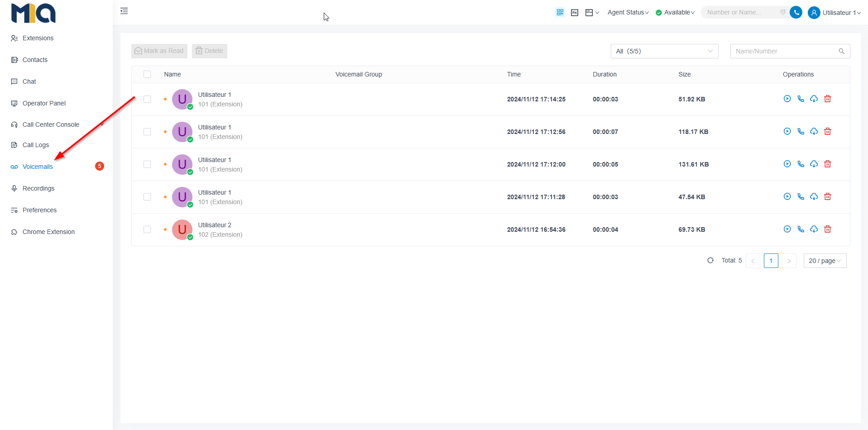This screenshot has height=430, width=868.
Task: Open the Utilisateur 1 account menu
Action: pos(834,13)
